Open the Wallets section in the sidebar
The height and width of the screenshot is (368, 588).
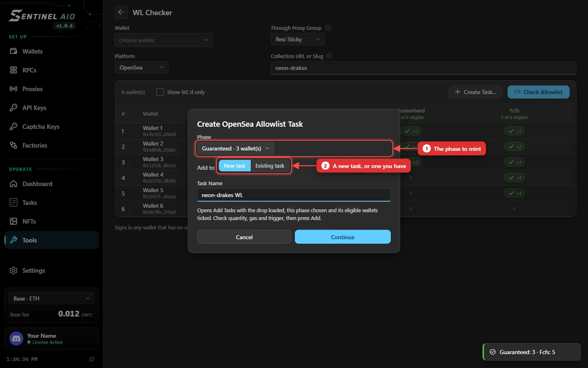pos(51,52)
